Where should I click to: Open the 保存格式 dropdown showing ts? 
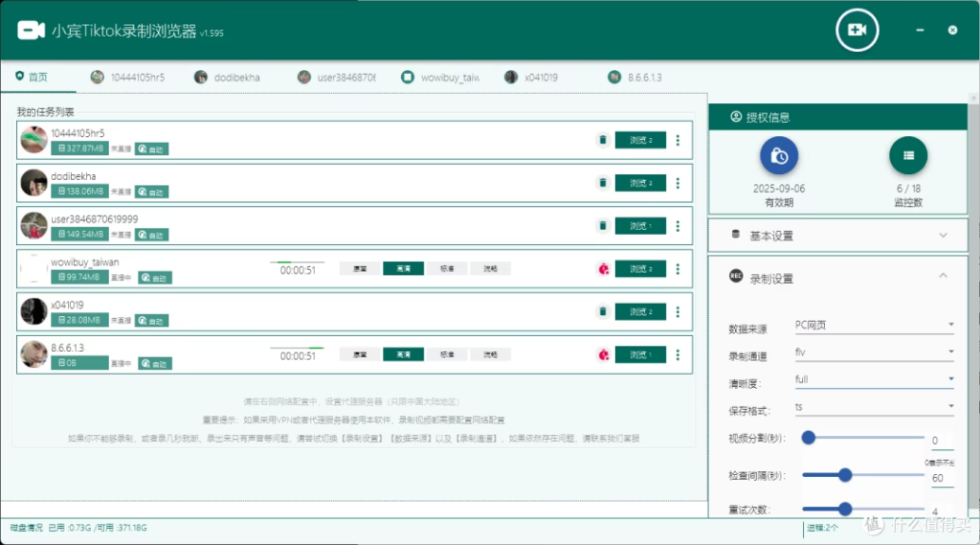[x=874, y=407]
